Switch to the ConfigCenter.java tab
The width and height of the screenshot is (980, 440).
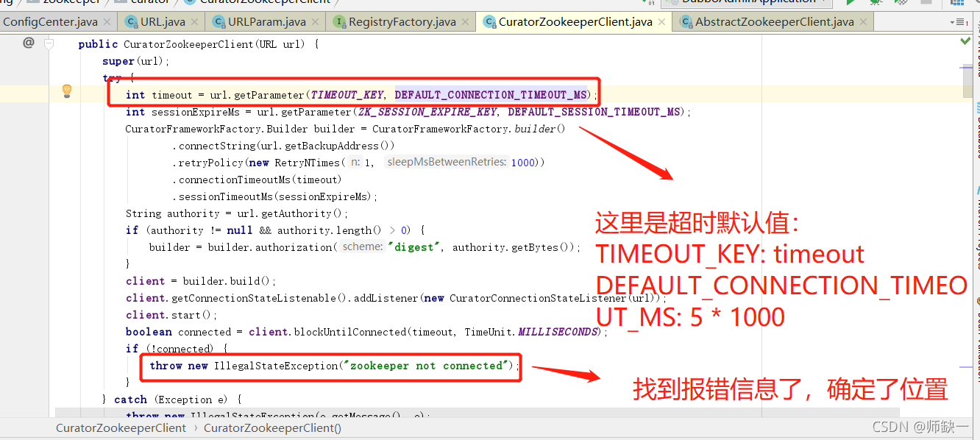(x=50, y=22)
